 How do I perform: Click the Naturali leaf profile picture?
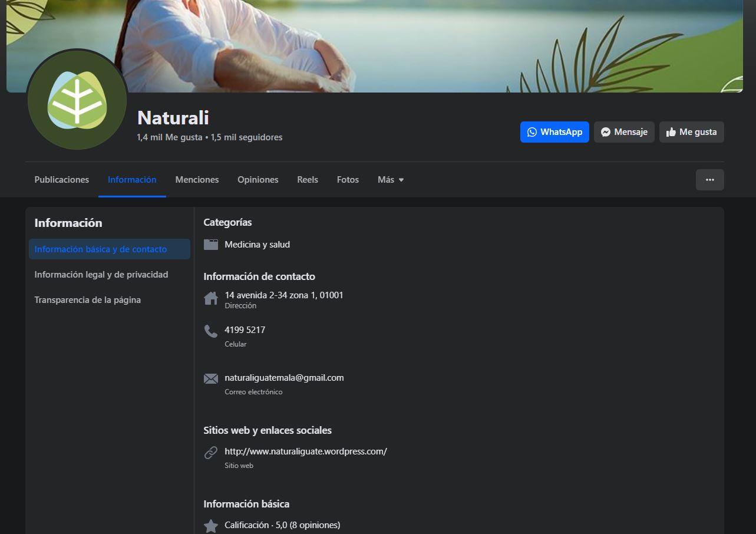point(77,100)
